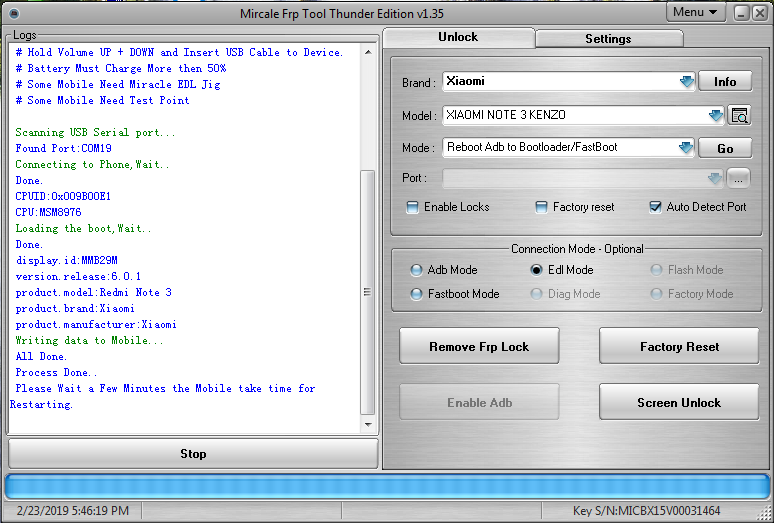The image size is (774, 523).
Task: Click log line 'Found Port:COM19'
Action: (64, 148)
